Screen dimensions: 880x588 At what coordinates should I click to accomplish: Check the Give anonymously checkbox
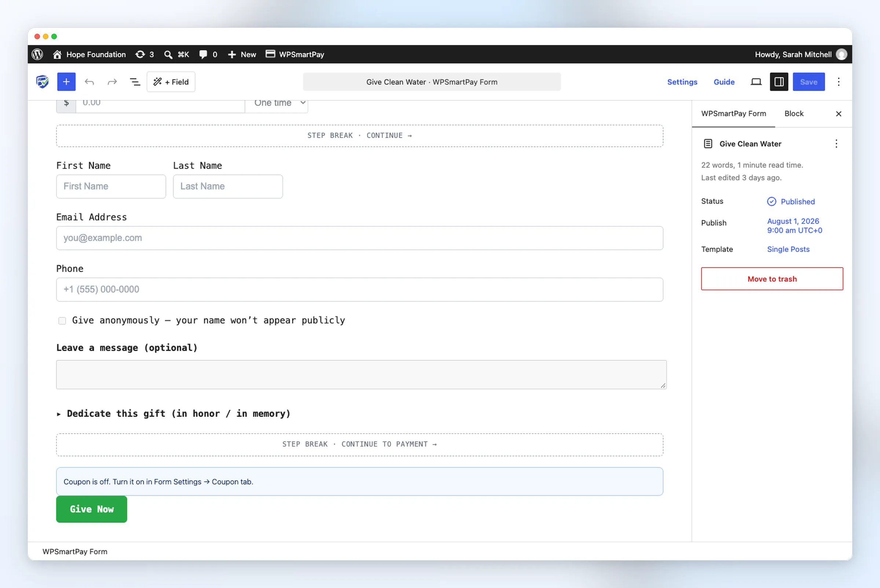62,321
